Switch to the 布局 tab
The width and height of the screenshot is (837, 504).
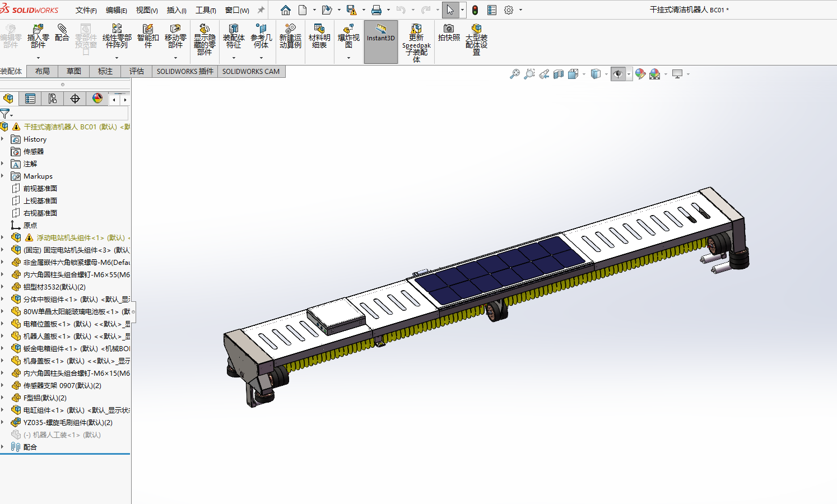[43, 71]
